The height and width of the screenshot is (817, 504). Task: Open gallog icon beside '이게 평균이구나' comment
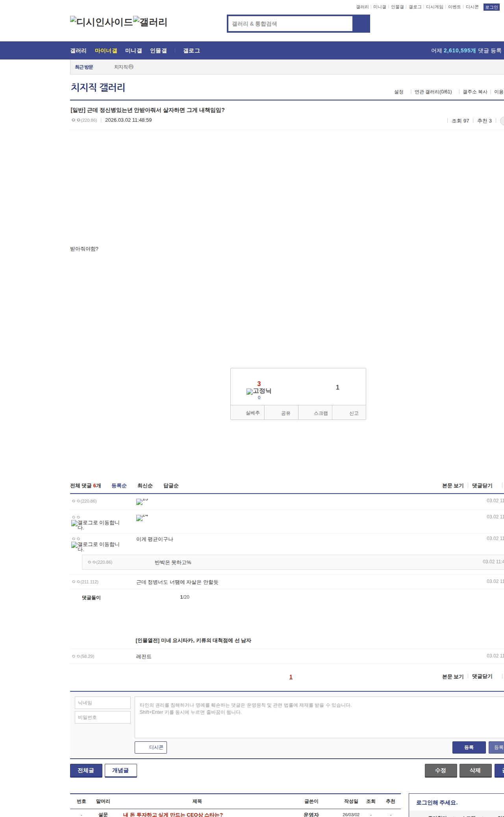[x=74, y=545]
